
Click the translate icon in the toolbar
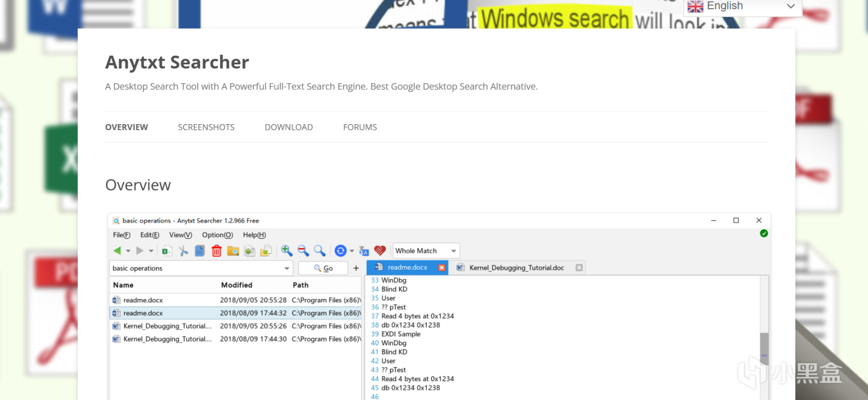[x=364, y=251]
